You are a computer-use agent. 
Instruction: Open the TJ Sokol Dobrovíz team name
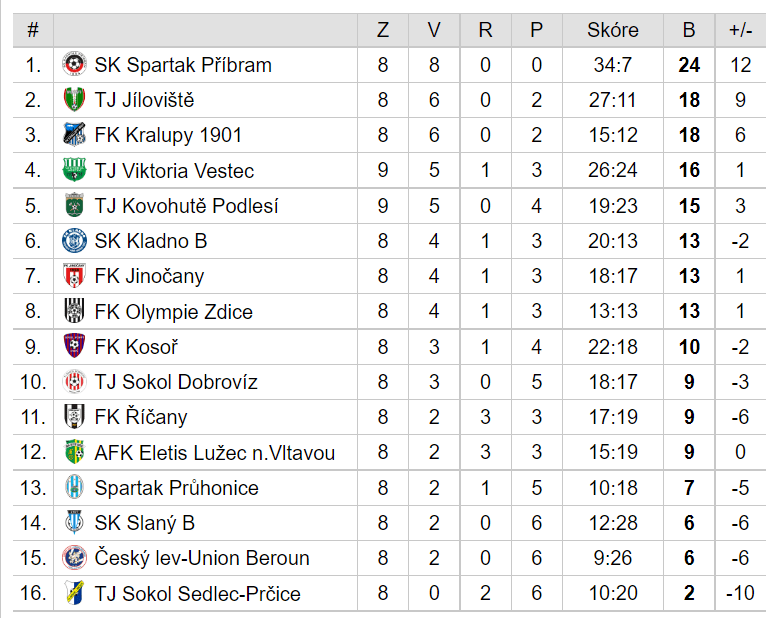coord(176,382)
